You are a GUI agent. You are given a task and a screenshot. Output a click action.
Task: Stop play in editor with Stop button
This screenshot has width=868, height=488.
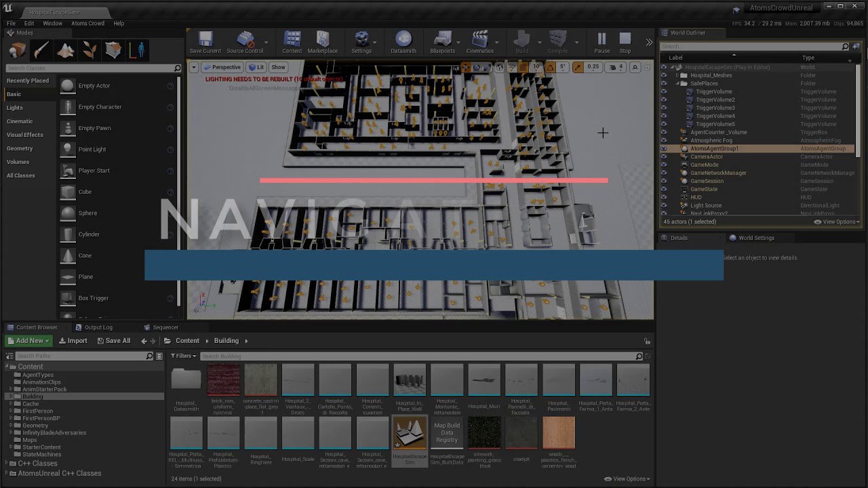(625, 42)
